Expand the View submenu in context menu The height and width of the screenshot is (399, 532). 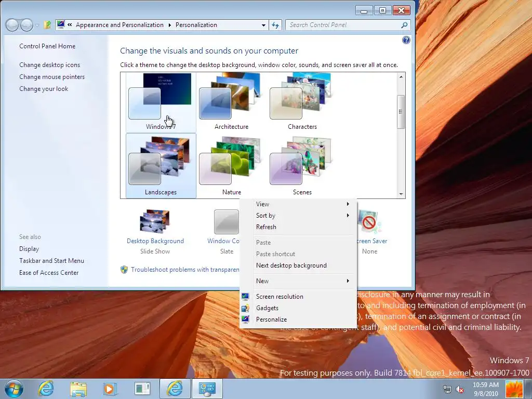click(x=298, y=204)
